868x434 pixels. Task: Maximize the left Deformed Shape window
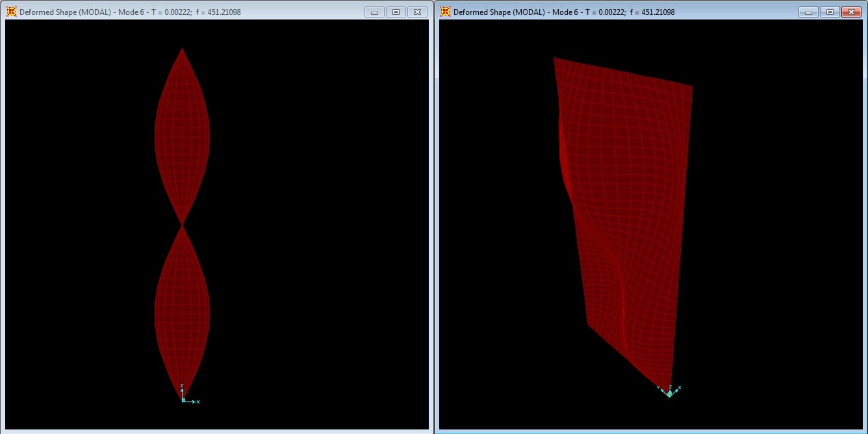pyautogui.click(x=396, y=12)
